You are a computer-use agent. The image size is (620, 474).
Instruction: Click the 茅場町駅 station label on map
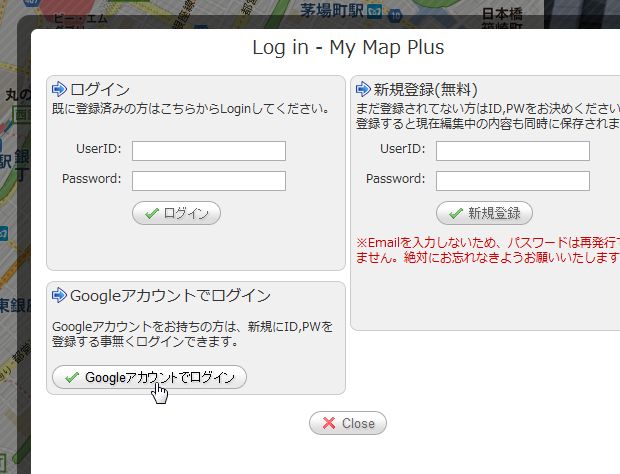pyautogui.click(x=331, y=10)
